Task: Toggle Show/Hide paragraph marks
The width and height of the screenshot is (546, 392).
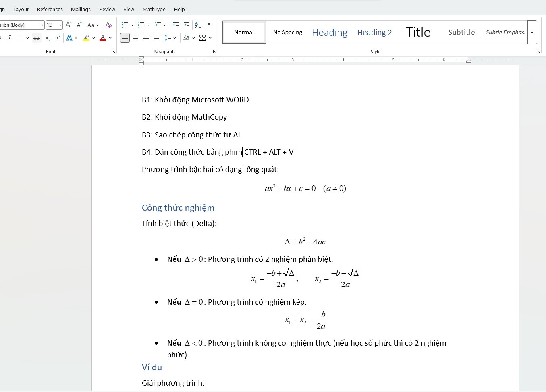Action: [x=210, y=25]
